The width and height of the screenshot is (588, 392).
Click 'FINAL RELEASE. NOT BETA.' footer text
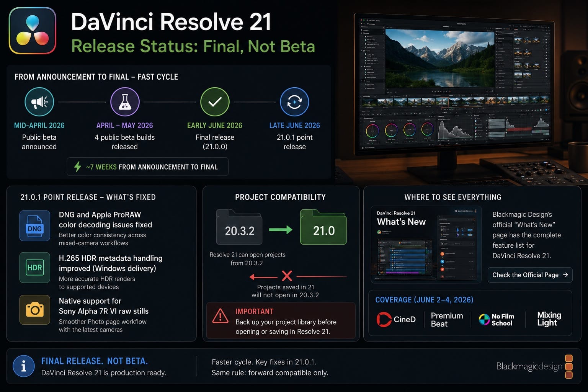pos(95,361)
